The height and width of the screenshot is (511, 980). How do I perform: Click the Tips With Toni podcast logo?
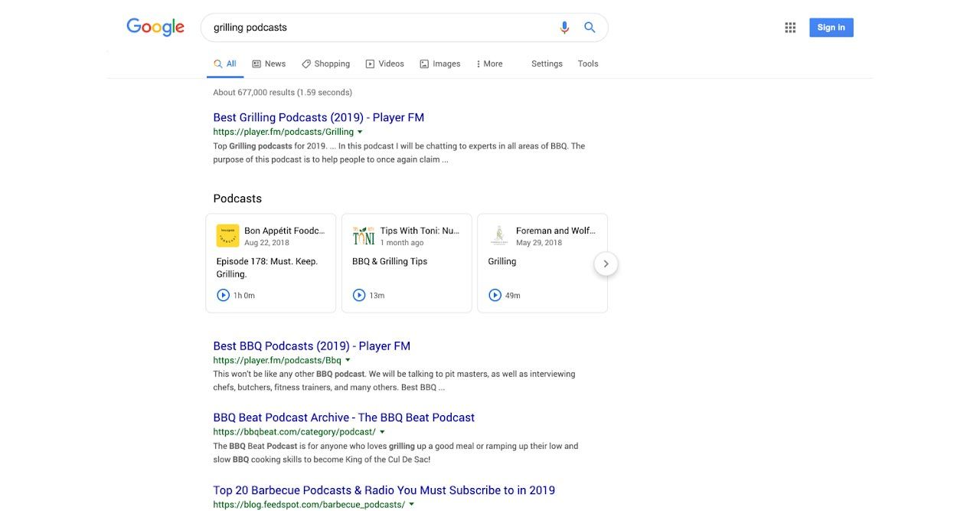[363, 235]
